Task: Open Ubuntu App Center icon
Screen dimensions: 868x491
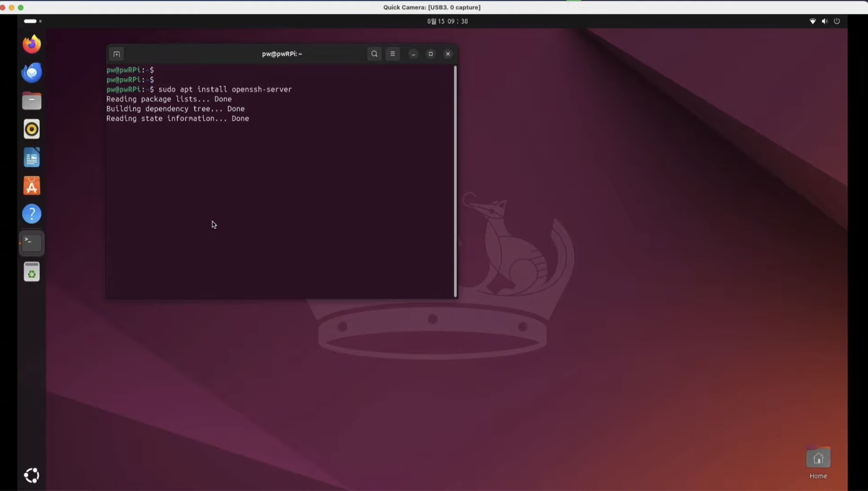Action: click(32, 186)
